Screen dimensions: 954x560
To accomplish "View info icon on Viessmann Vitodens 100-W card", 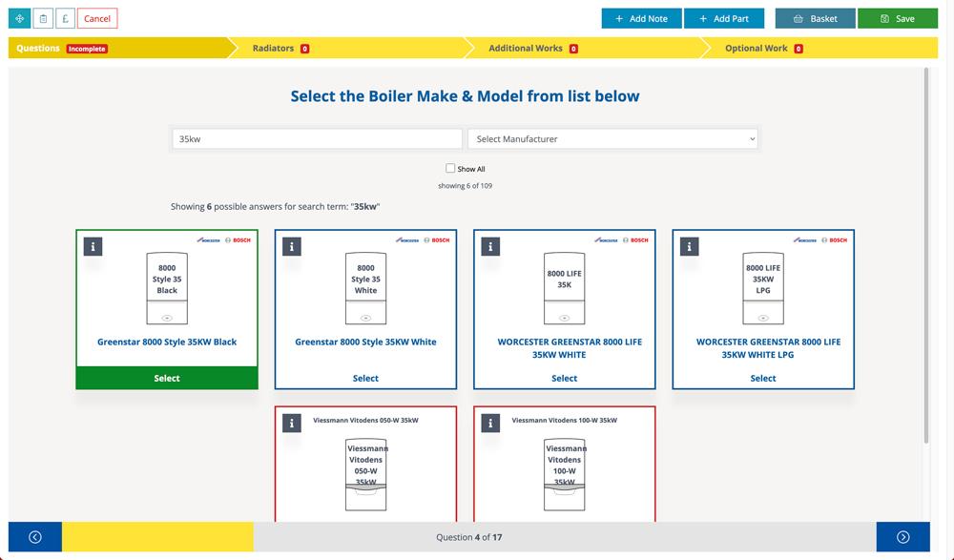I will click(490, 423).
